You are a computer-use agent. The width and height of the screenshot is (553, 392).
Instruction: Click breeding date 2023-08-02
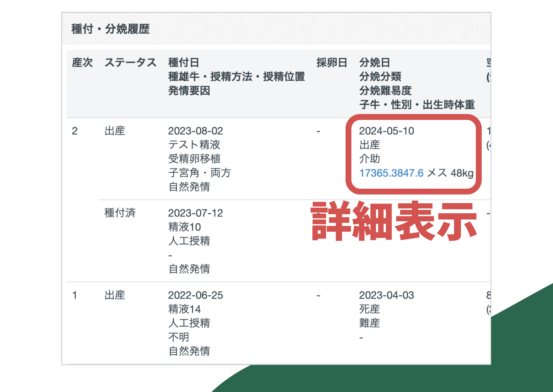click(x=195, y=131)
